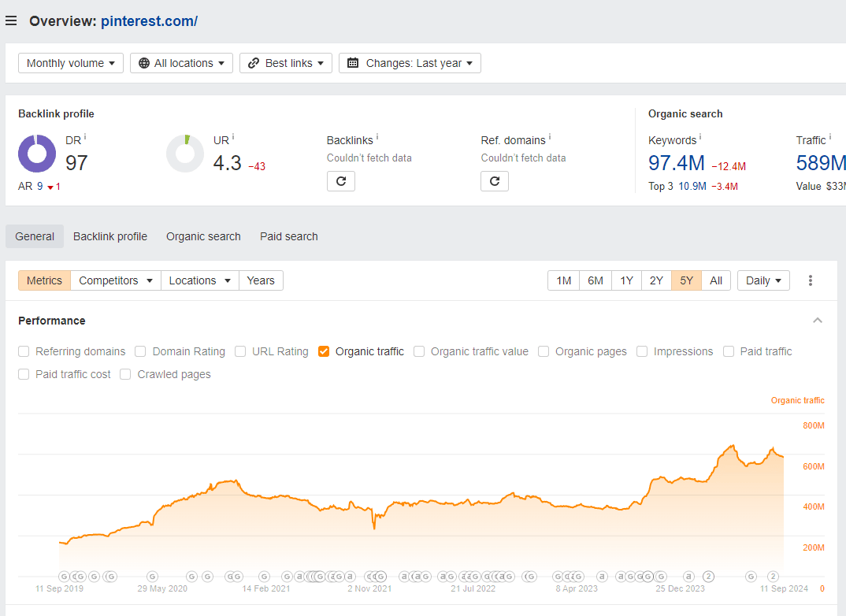Pick the 2Y time range button
The height and width of the screenshot is (616, 846).
656,280
